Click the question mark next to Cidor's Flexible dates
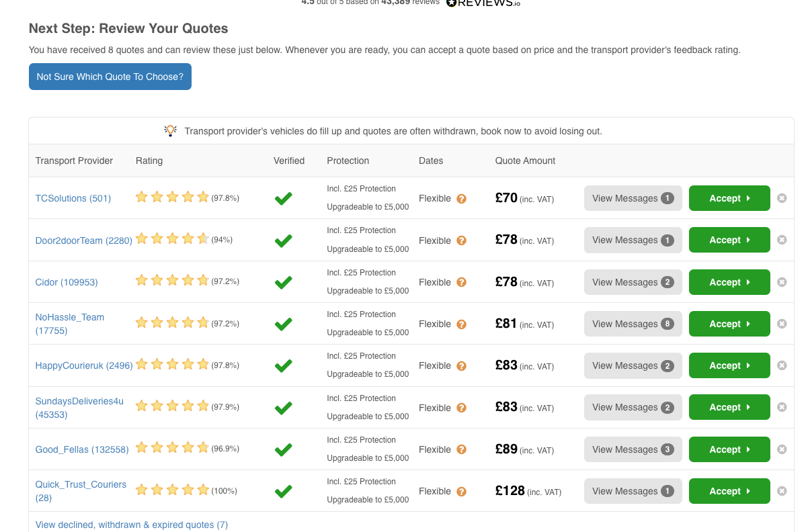The width and height of the screenshot is (808, 532). click(x=462, y=282)
